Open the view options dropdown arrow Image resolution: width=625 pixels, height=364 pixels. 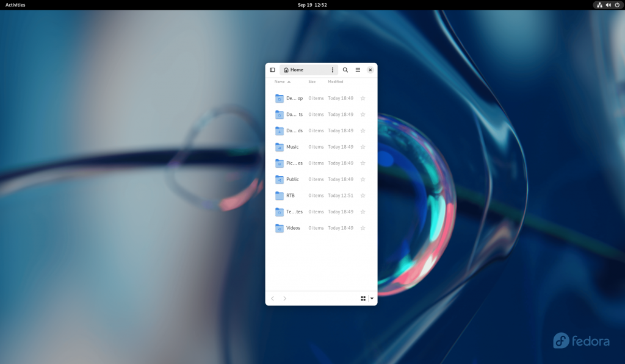(x=371, y=298)
